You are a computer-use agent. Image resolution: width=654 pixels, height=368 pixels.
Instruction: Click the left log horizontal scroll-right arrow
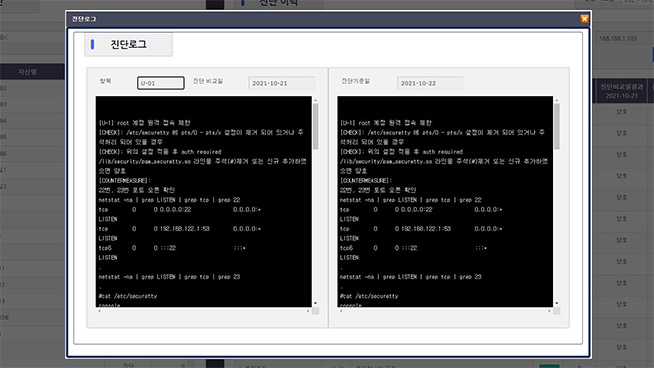[x=308, y=311]
